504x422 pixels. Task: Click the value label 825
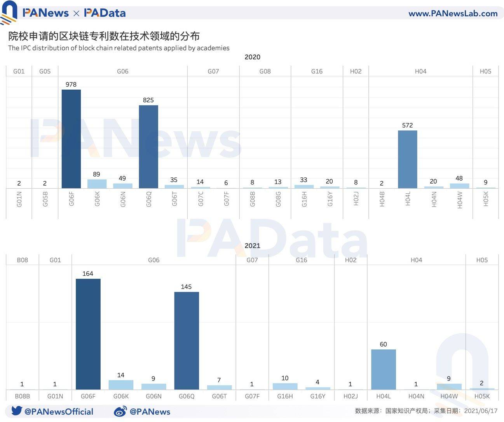[148, 100]
